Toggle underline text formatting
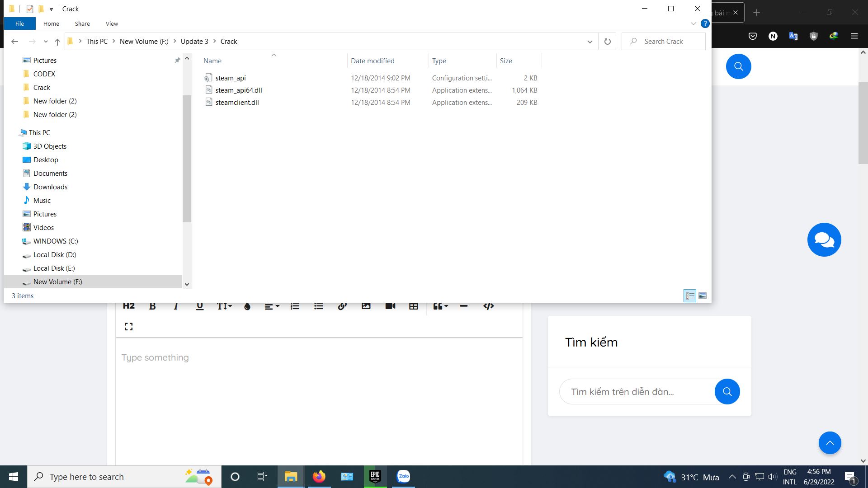 click(199, 306)
